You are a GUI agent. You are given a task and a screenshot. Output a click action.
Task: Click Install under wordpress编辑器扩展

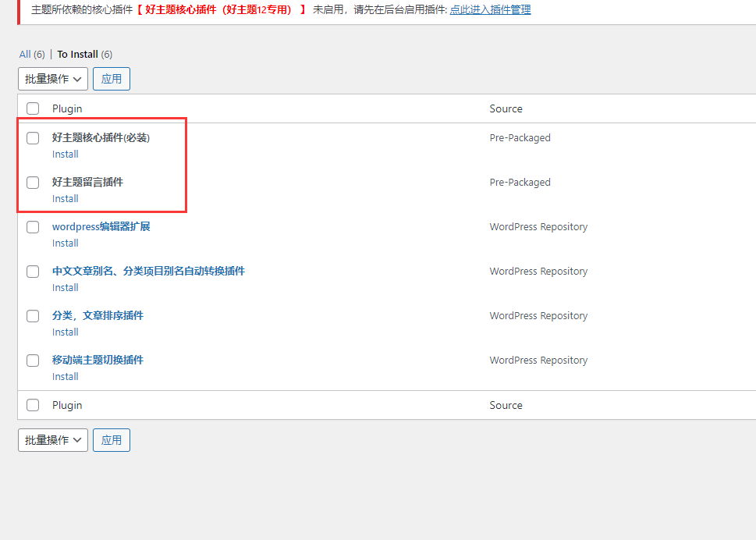tap(65, 243)
